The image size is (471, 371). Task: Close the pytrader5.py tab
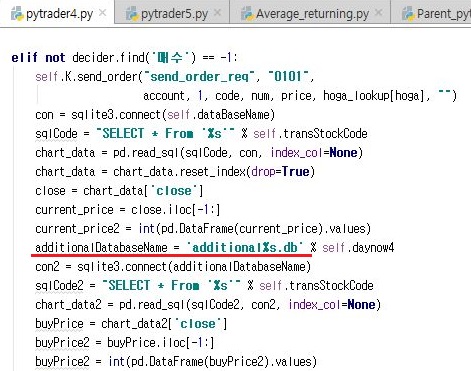coord(217,13)
